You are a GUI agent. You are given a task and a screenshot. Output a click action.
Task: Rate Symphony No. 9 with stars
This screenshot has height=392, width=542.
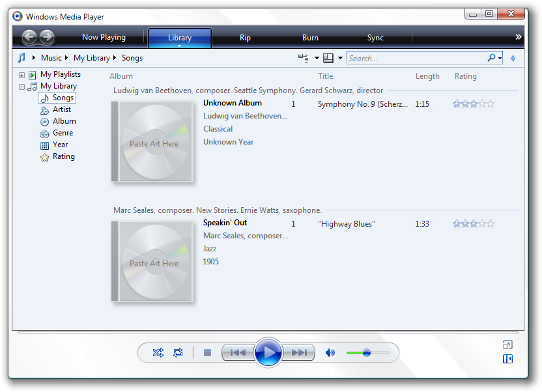pos(474,104)
